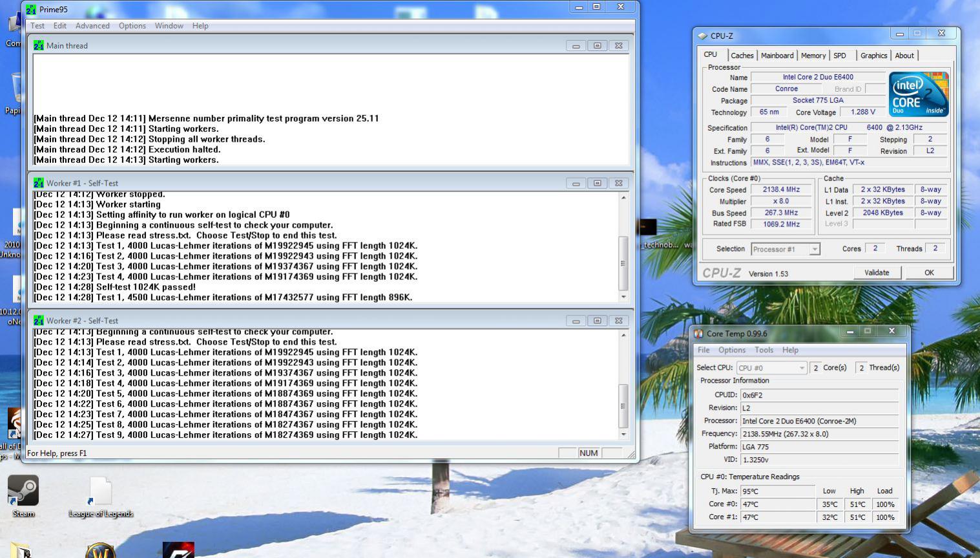980x558 pixels.
Task: Click the VID field showing 1.3250v
Action: (819, 460)
